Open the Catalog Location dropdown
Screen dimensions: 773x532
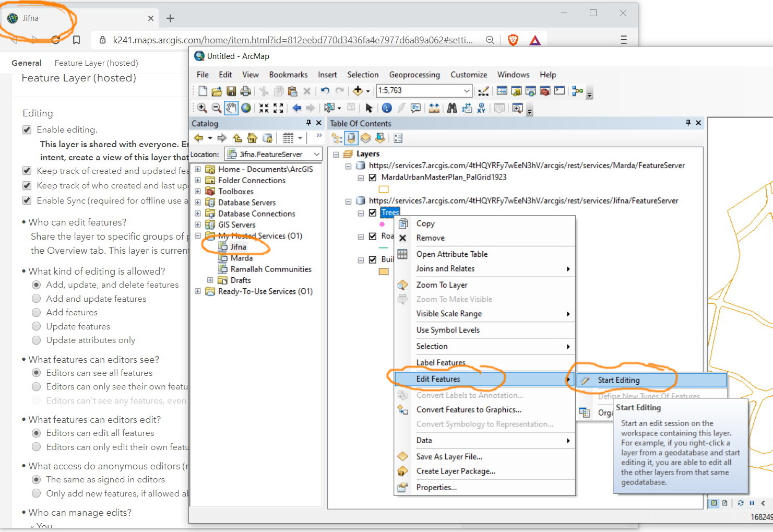[316, 155]
